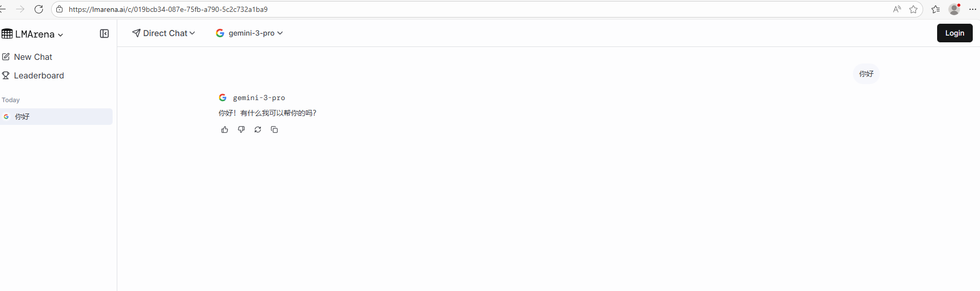The height and width of the screenshot is (291, 980).
Task: Give the gemini-3-pro reply a thumbs up
Action: [x=224, y=130]
